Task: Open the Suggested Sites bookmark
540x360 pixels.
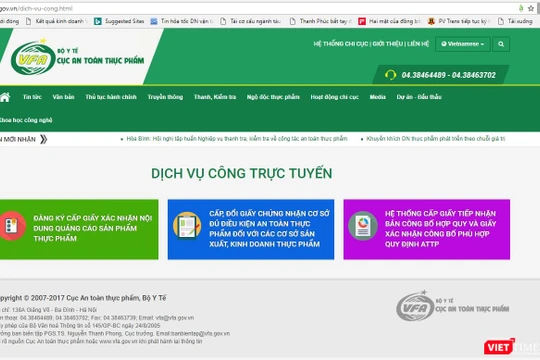Action: tap(120, 21)
